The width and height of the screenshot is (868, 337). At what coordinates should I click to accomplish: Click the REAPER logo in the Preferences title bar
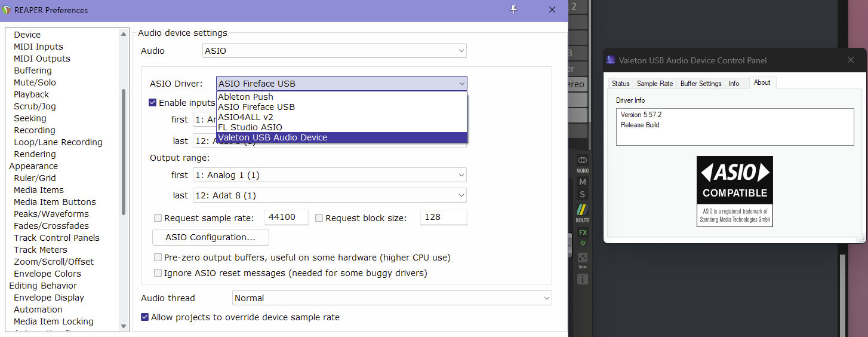pyautogui.click(x=7, y=10)
